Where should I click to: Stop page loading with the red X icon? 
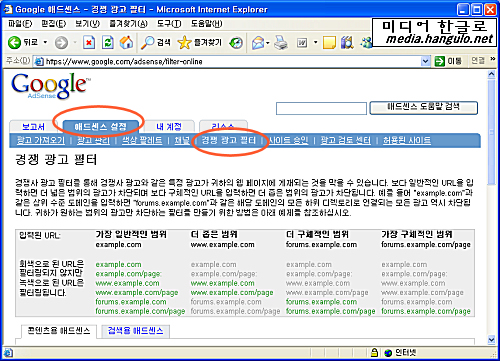click(x=89, y=43)
